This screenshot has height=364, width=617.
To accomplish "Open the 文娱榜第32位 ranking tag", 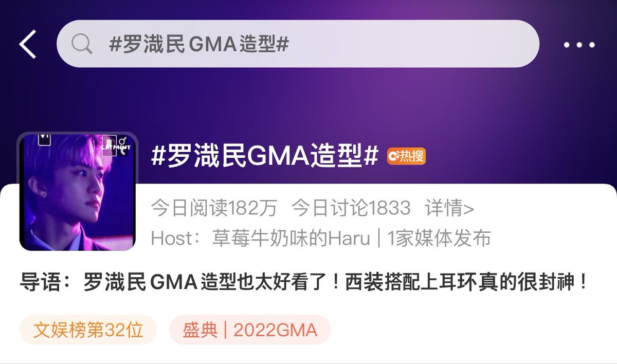I will (x=88, y=330).
